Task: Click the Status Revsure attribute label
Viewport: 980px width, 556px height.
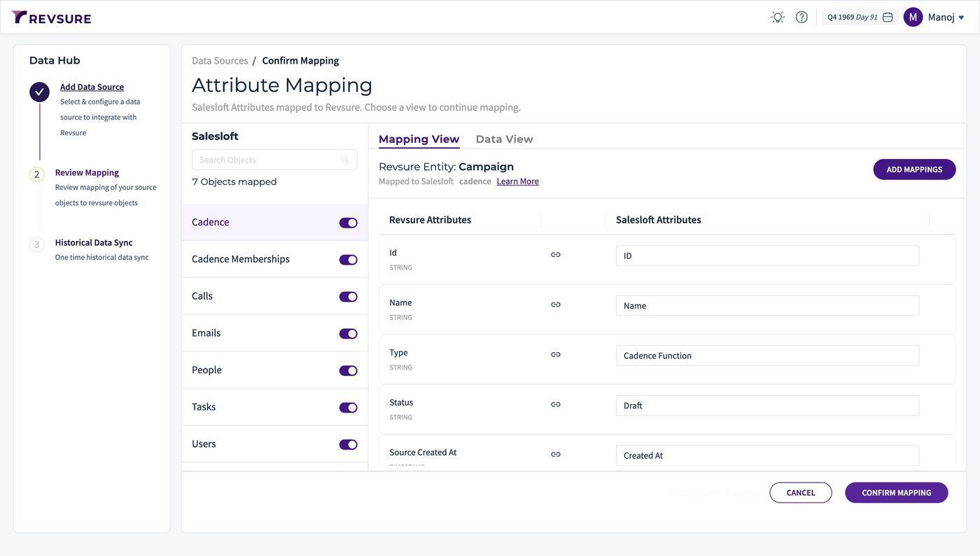Action: 401,403
